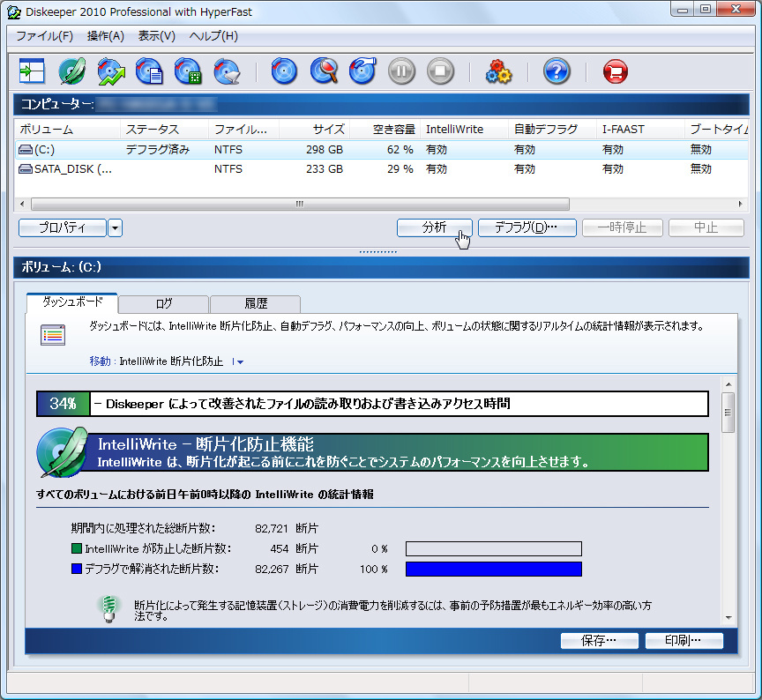This screenshot has height=700, width=762.
Task: Open the 操作(A) menu
Action: coord(106,36)
